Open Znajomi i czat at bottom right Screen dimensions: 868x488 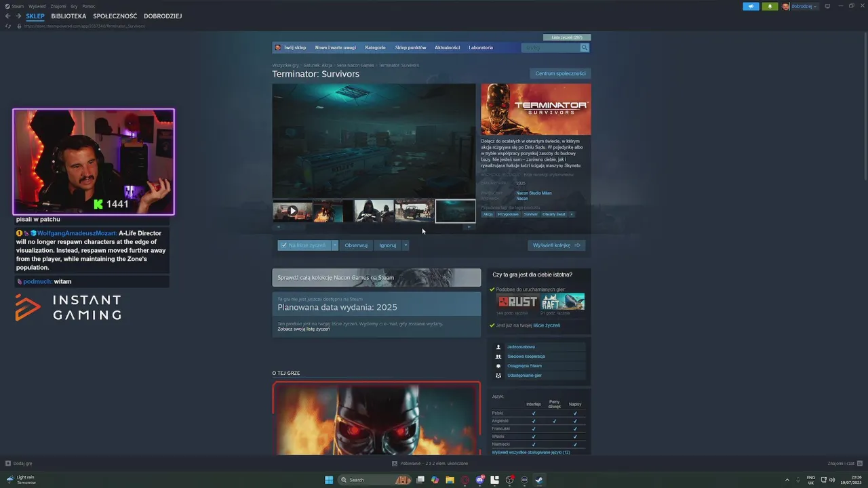coord(844,464)
